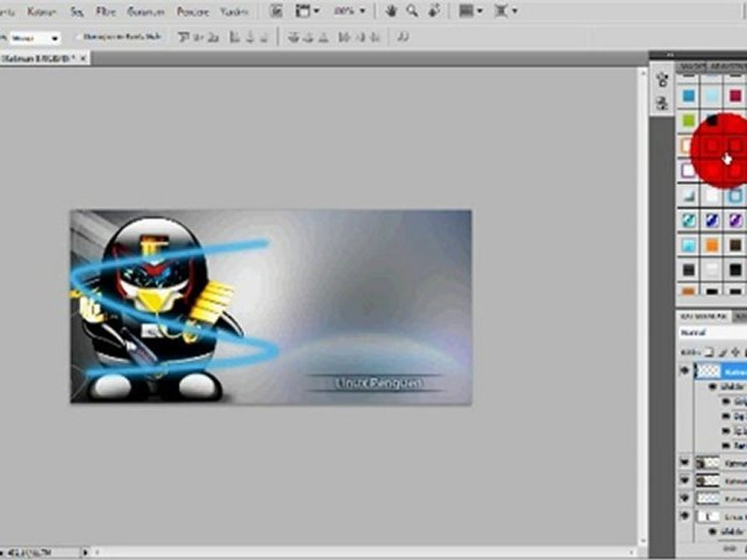Open the Pencere menu

[x=193, y=12]
